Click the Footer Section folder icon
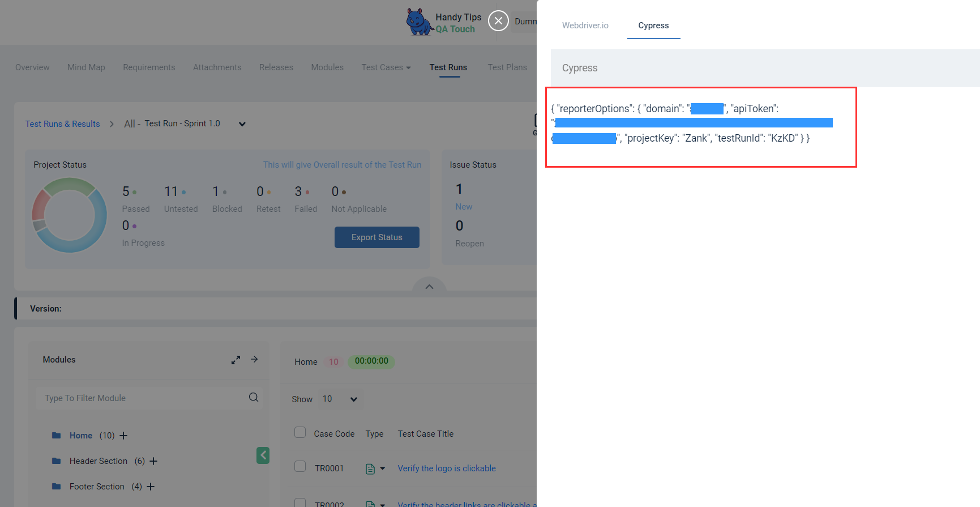This screenshot has width=980, height=507. tap(56, 486)
